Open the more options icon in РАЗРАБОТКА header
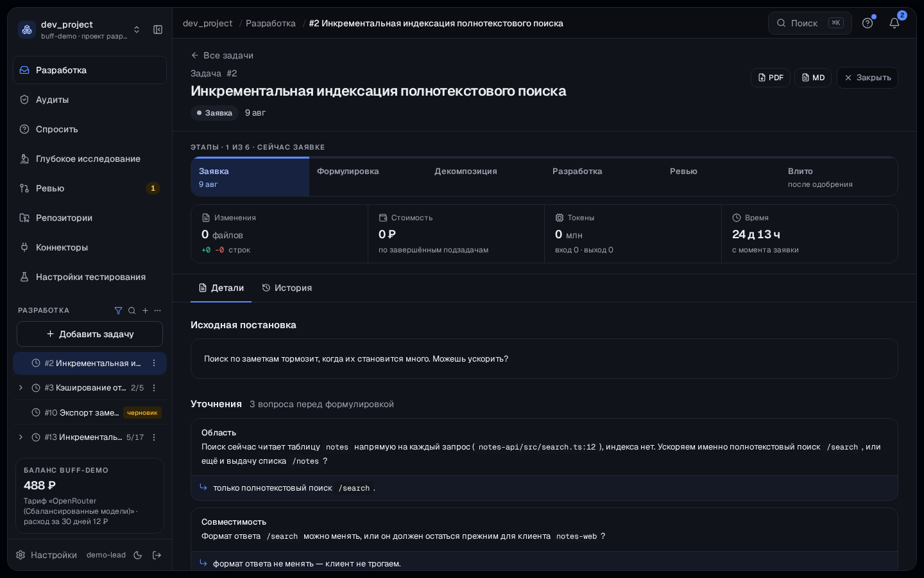924x578 pixels. point(158,310)
